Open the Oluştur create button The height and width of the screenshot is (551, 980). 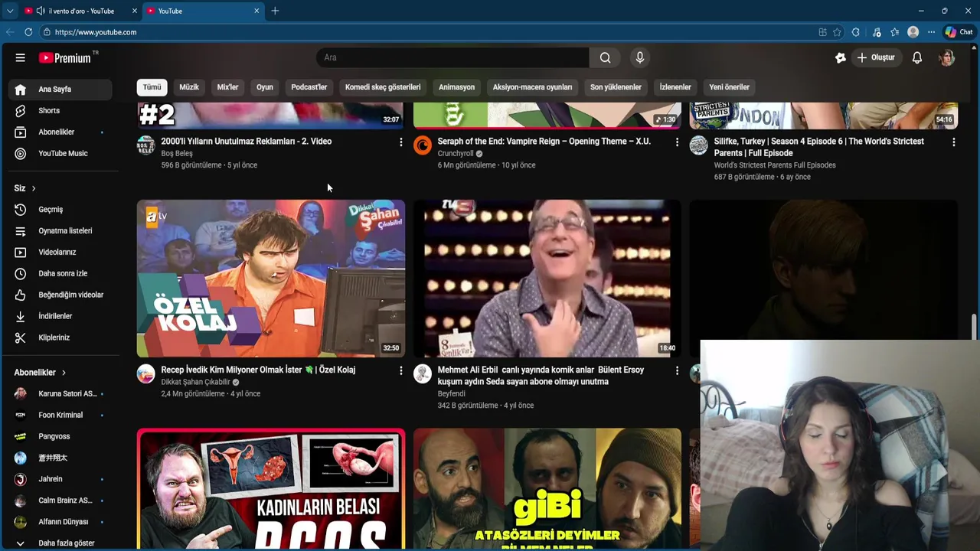coord(876,57)
